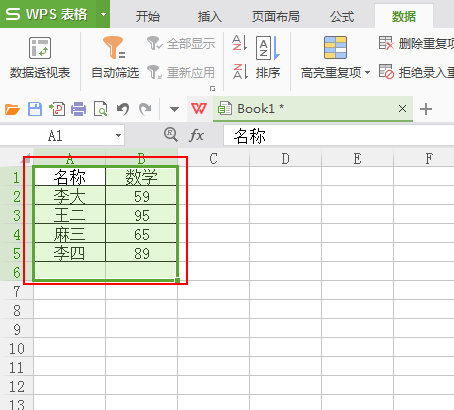This screenshot has width=454, height=410.
Task: Click the Highlight Duplicates (高亮重复项) icon
Action: (335, 48)
